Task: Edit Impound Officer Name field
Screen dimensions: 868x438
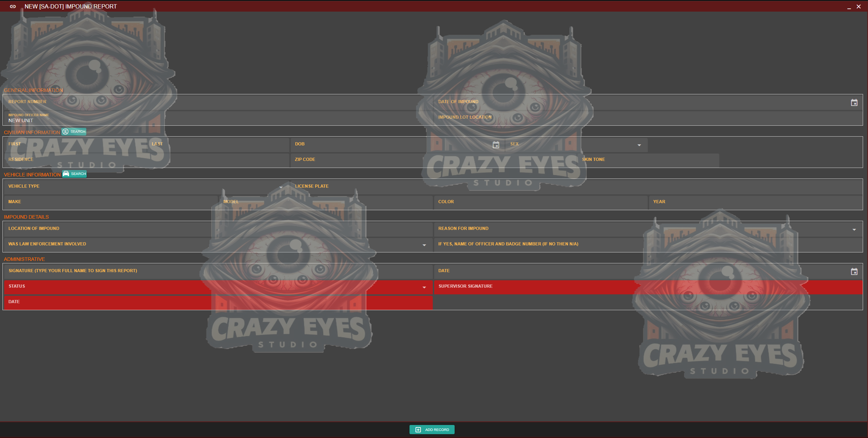Action: pos(218,118)
